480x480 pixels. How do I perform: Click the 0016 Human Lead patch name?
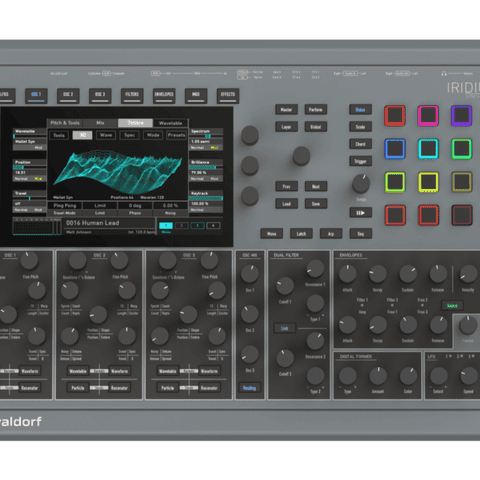tap(93, 223)
